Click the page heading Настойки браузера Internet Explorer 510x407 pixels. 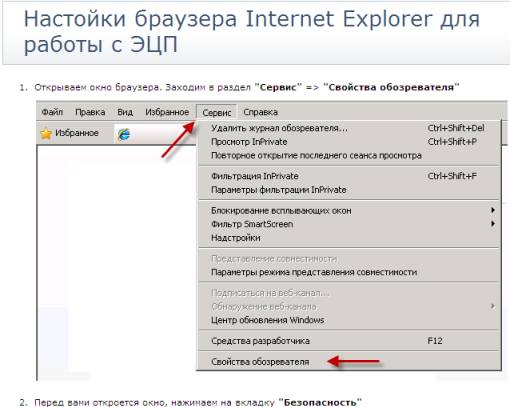252,32
